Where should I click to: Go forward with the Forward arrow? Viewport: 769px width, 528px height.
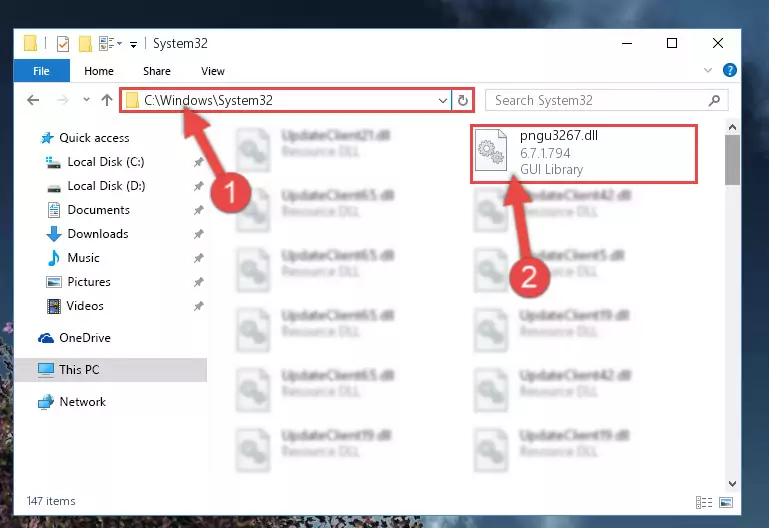click(x=63, y=101)
